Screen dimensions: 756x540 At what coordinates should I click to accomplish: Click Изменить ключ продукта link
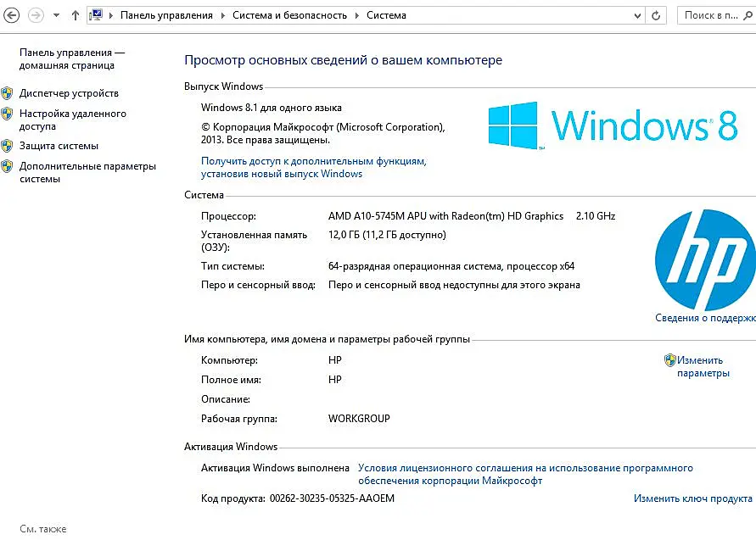pos(693,498)
